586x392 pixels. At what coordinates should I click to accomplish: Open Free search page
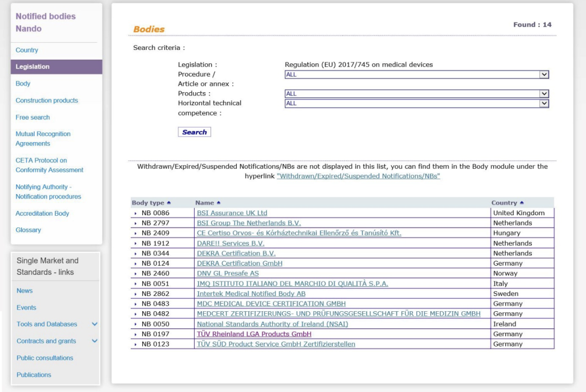coord(33,117)
